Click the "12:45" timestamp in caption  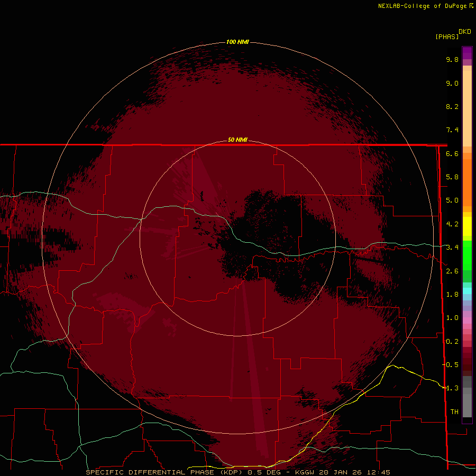tap(379, 472)
